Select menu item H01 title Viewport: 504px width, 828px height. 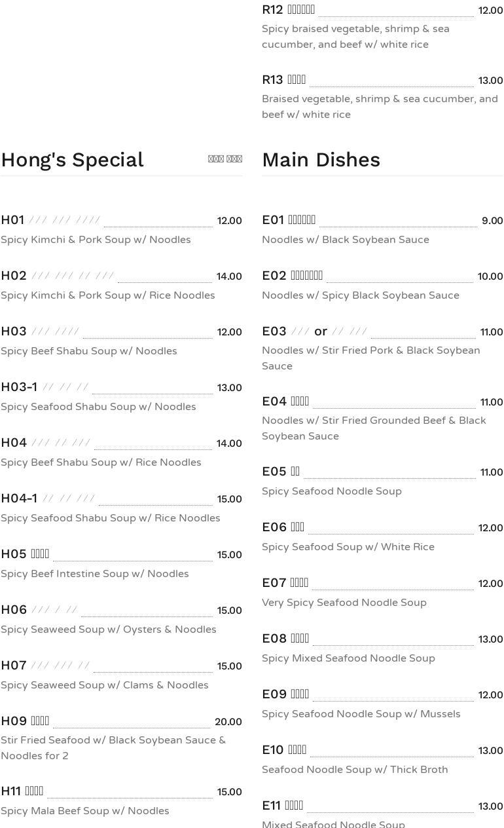pos(13,220)
